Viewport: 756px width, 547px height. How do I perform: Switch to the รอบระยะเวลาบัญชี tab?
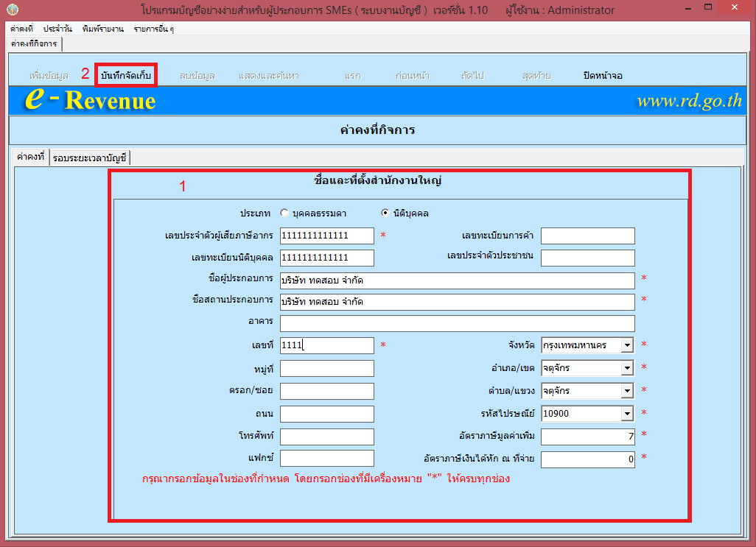90,158
